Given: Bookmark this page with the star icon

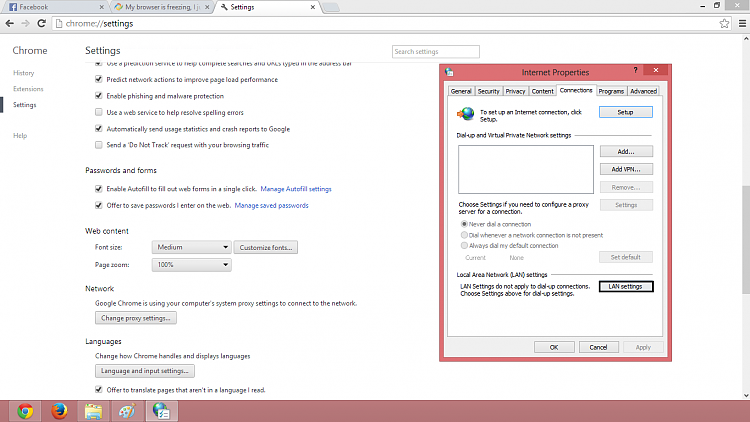Looking at the screenshot, I should (724, 23).
